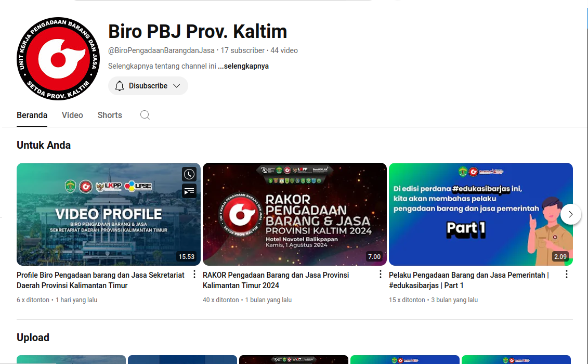Open options menu on Profile Biro video
Screen dimensions: 588x364
coord(193,274)
